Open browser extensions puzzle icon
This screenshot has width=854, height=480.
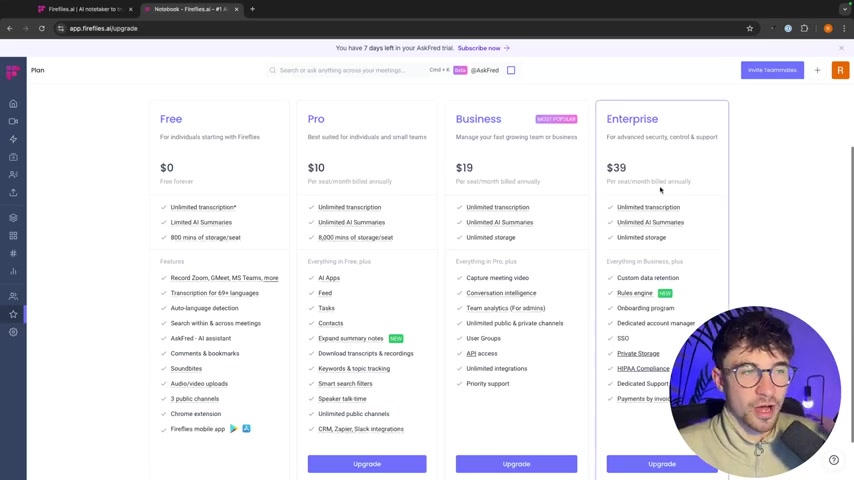(804, 28)
